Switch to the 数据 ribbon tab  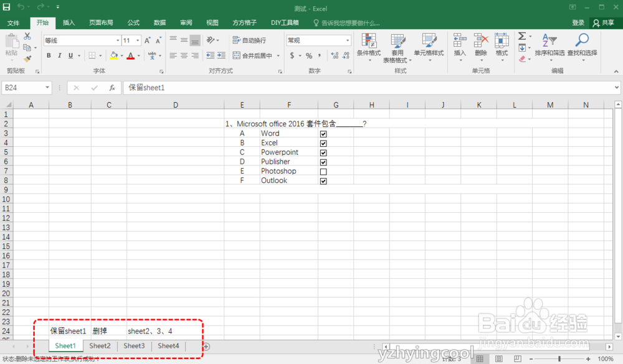tap(159, 22)
